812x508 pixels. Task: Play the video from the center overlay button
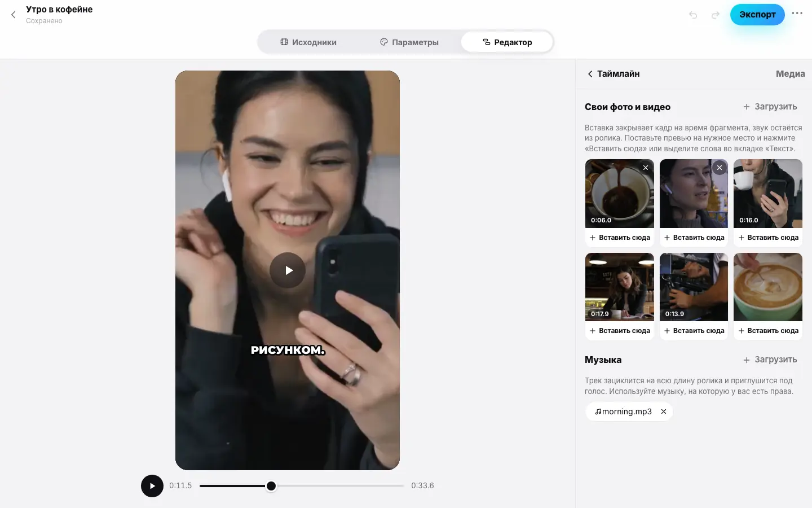pyautogui.click(x=288, y=270)
